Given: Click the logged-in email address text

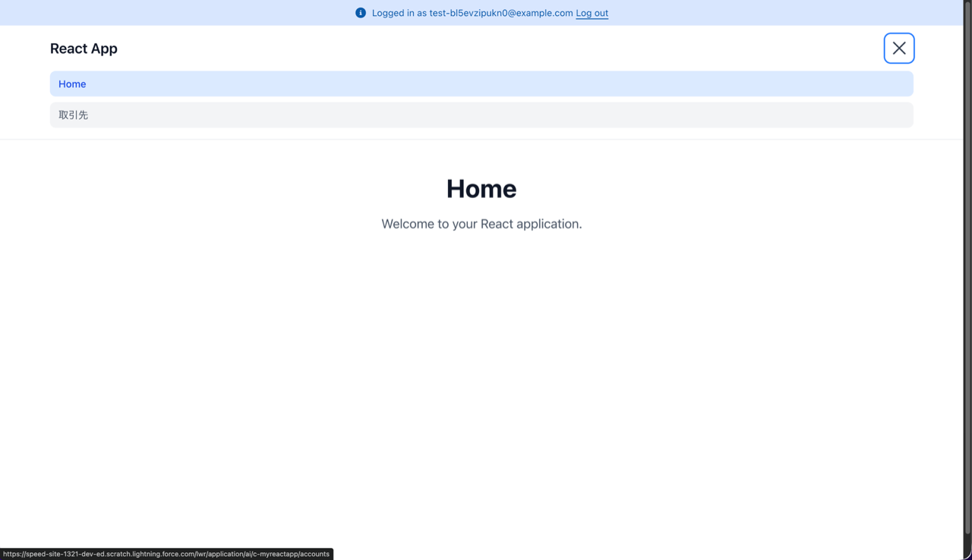Looking at the screenshot, I should coord(501,13).
